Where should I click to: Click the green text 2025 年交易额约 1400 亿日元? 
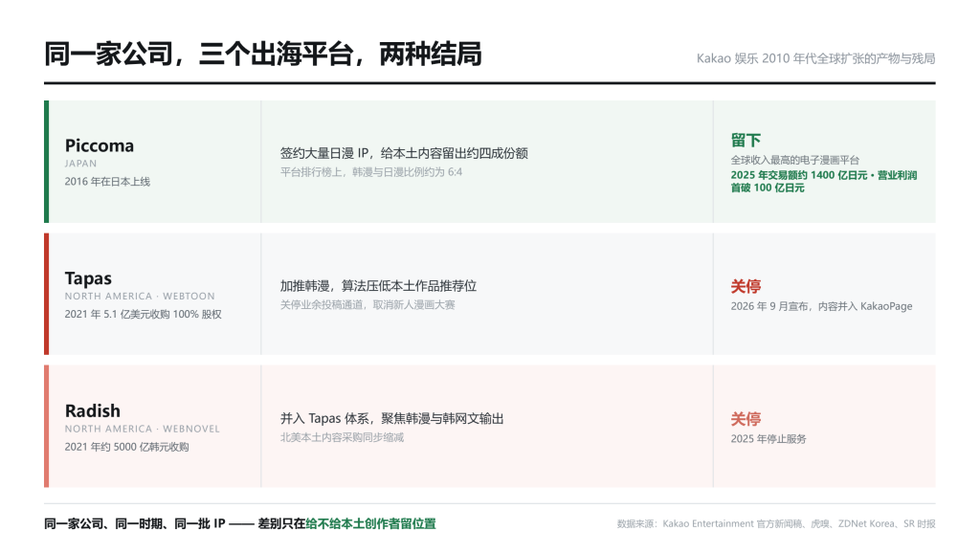tap(799, 175)
